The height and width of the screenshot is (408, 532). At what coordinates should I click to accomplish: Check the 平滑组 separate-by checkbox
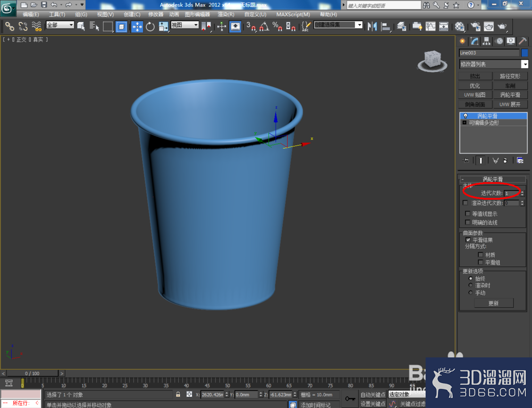[480, 262]
